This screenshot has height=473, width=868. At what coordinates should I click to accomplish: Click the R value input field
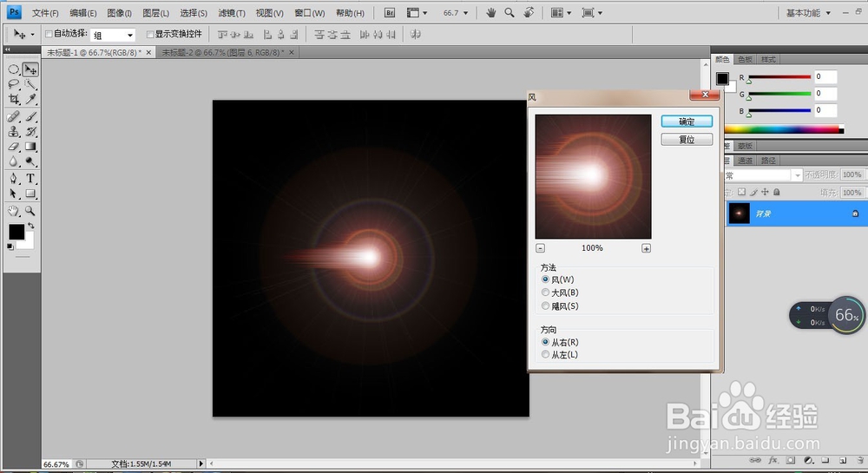pyautogui.click(x=825, y=77)
